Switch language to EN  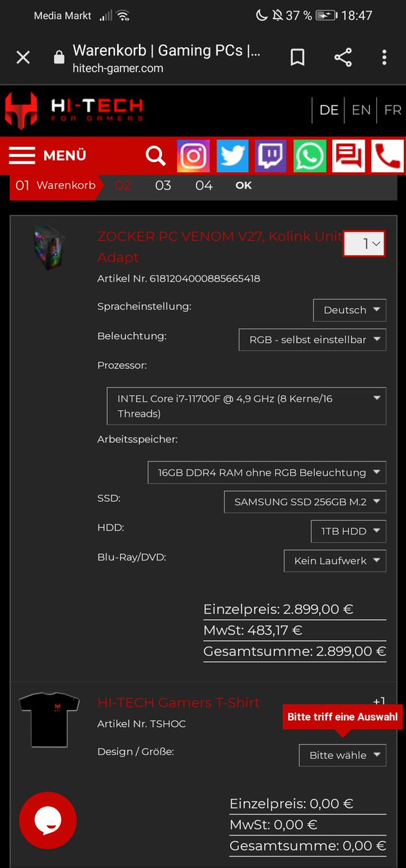(361, 110)
